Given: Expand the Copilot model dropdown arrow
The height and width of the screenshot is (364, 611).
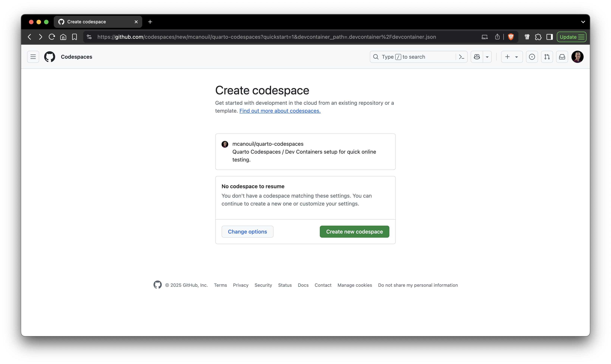Looking at the screenshot, I should tap(487, 57).
